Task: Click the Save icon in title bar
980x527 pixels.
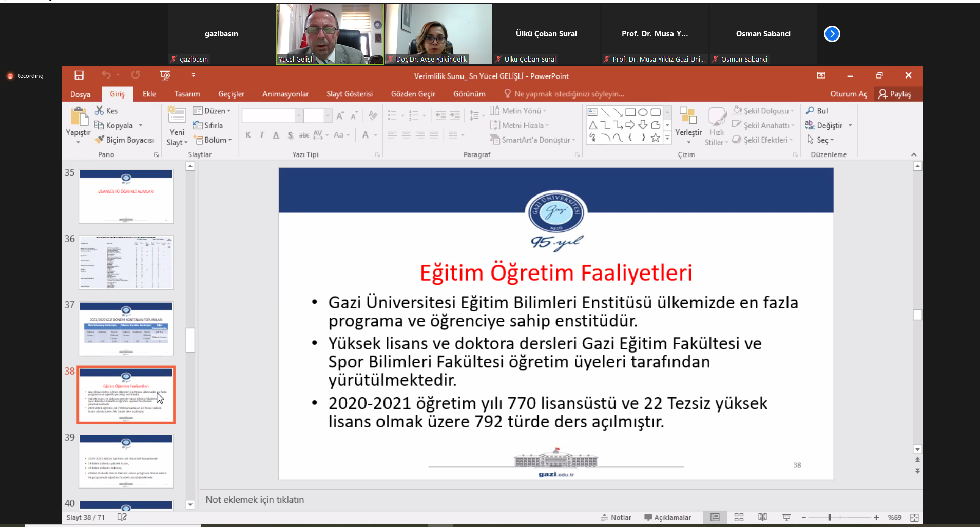Action: [x=79, y=75]
